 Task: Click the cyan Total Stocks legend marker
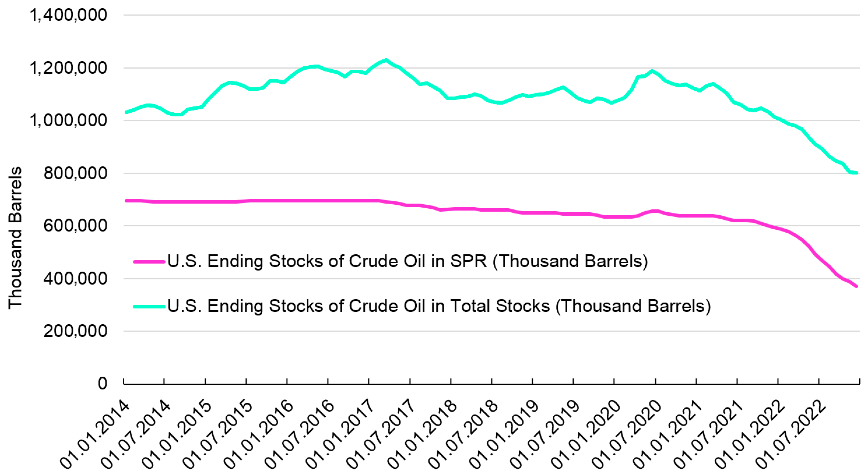click(x=149, y=306)
